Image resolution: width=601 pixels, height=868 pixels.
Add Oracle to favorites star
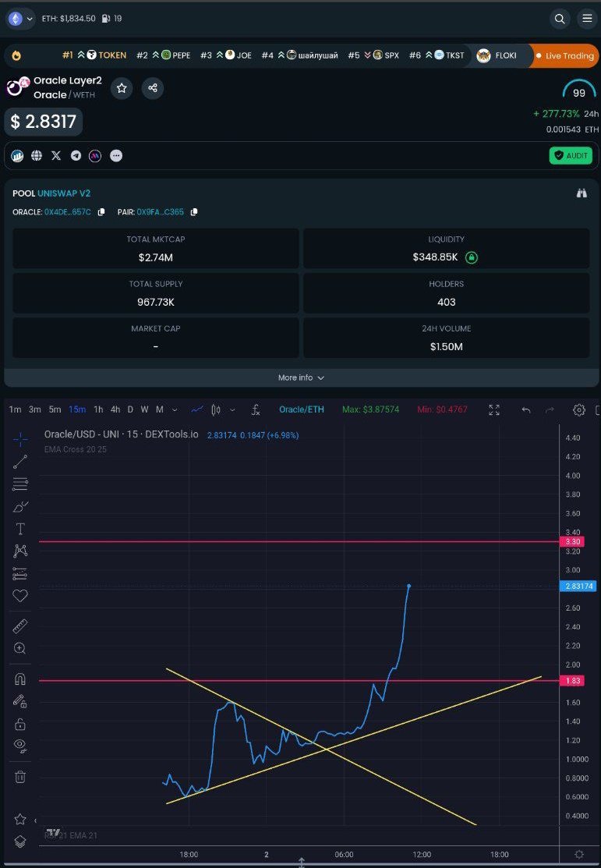[122, 88]
